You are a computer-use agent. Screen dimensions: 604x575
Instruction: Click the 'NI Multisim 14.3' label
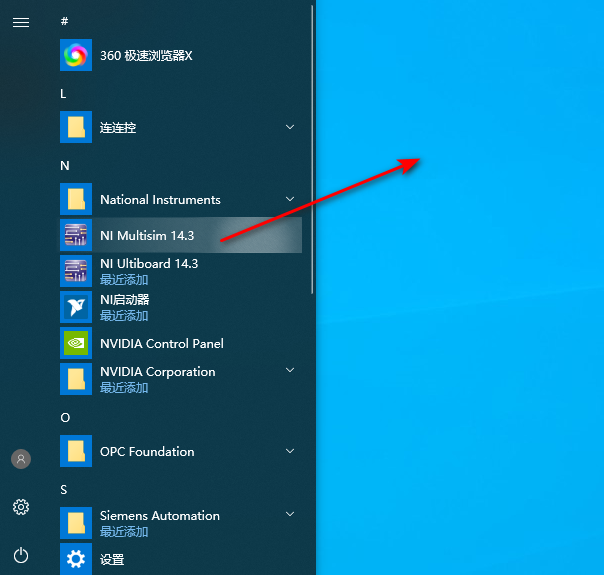[147, 235]
